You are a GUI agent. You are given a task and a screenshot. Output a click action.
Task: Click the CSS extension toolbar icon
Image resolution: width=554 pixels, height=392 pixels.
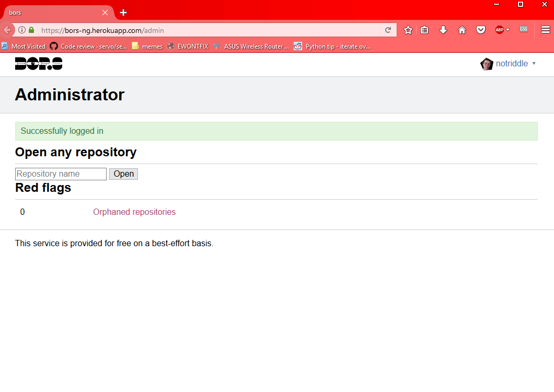tap(524, 30)
